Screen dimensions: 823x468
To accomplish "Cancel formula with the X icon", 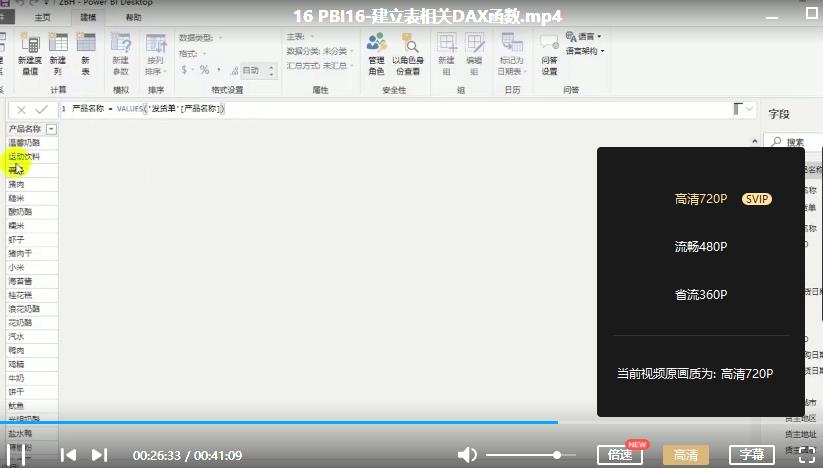I will click(x=21, y=109).
